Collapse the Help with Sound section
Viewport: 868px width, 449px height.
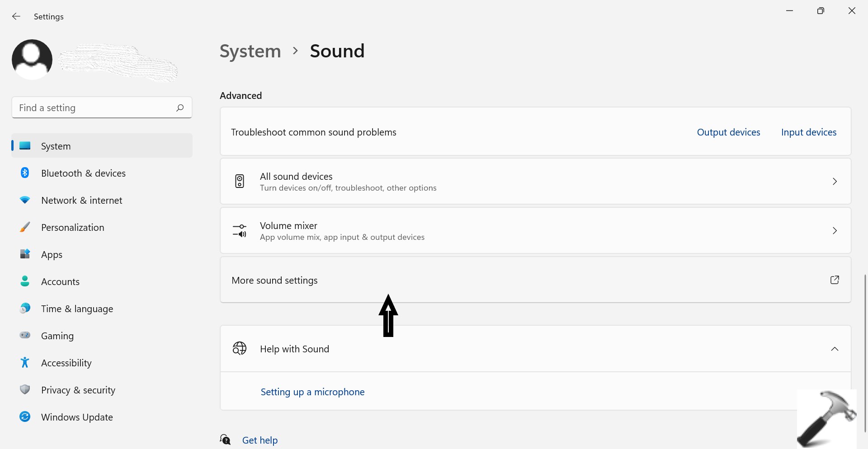(x=835, y=349)
